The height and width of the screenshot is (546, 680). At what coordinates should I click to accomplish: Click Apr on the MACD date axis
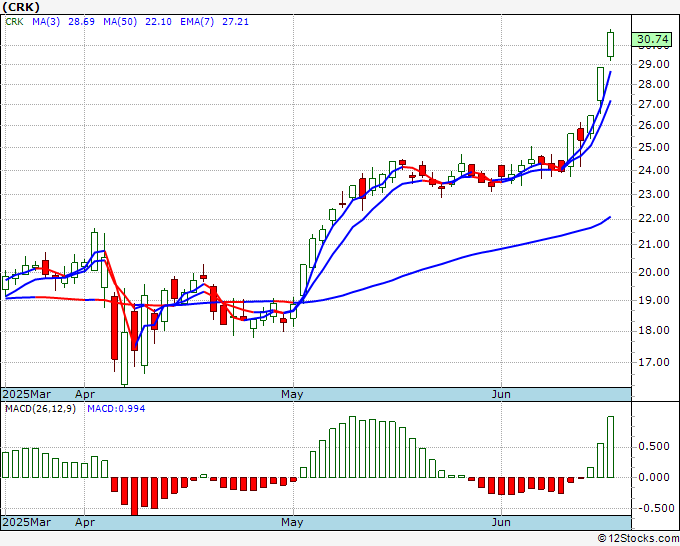[x=85, y=522]
